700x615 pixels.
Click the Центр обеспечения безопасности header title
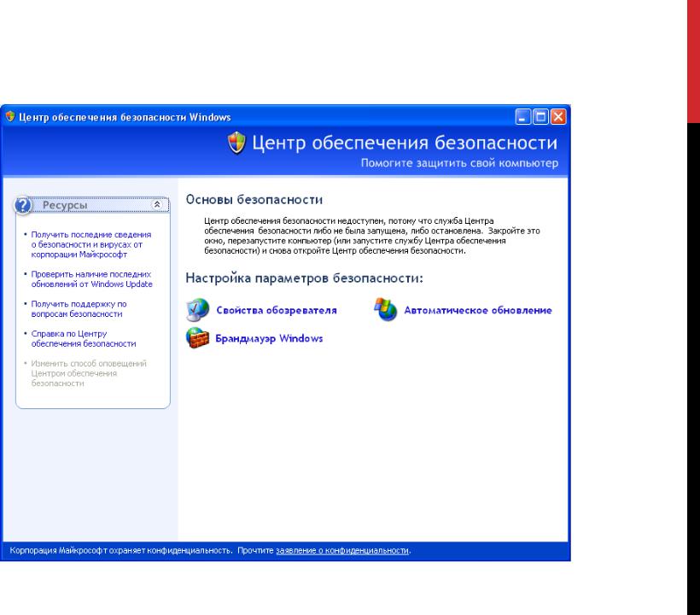point(405,143)
